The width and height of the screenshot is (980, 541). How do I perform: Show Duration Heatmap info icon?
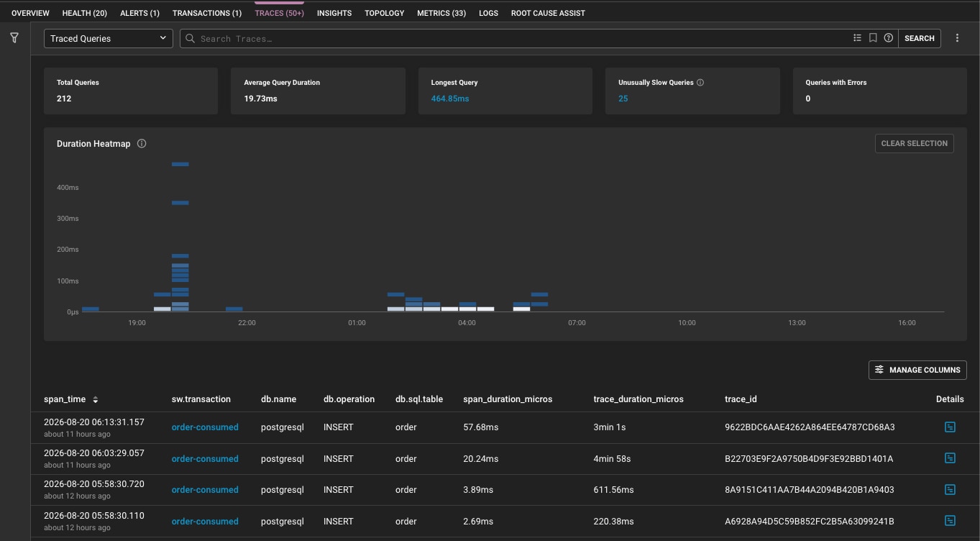coord(142,143)
